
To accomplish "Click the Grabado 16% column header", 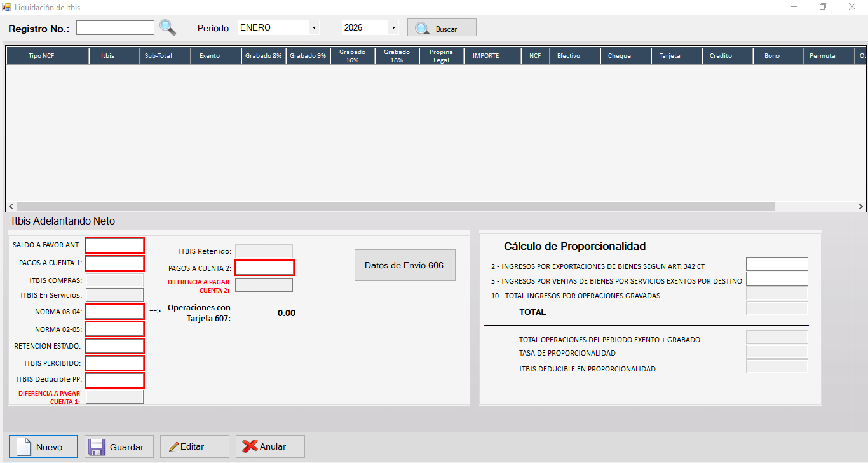I will coord(353,56).
